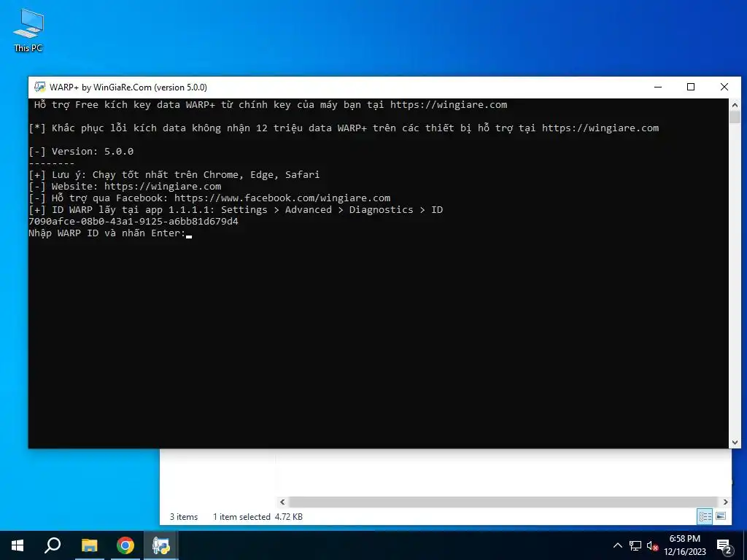
Task: Click the muted volume tray icon
Action: (x=653, y=546)
